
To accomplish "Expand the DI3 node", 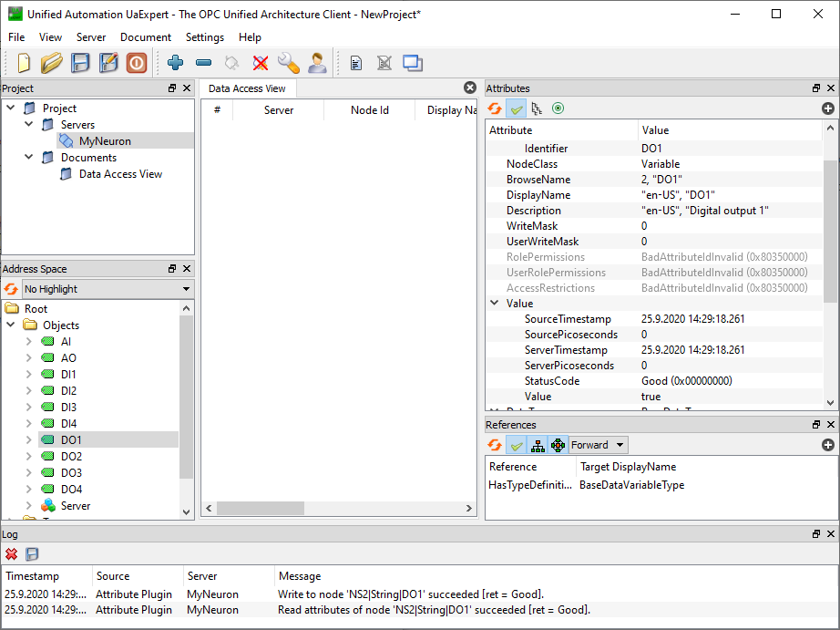I will [x=29, y=407].
